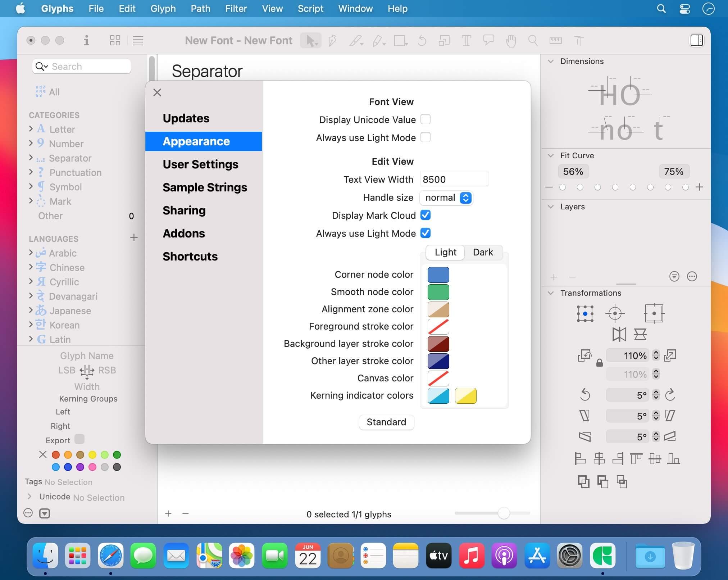This screenshot has width=728, height=580.
Task: Click the 75% Fit Curve button
Action: tap(674, 172)
